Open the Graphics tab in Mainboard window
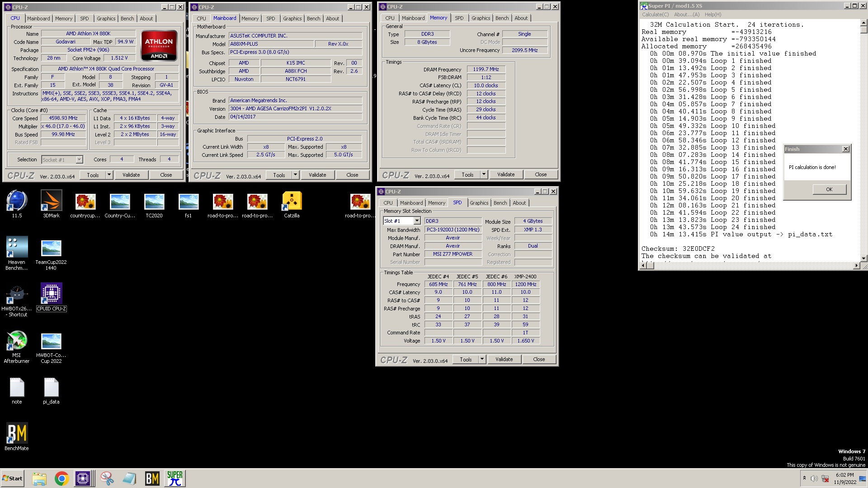Image resolution: width=868 pixels, height=488 pixels. [x=292, y=19]
